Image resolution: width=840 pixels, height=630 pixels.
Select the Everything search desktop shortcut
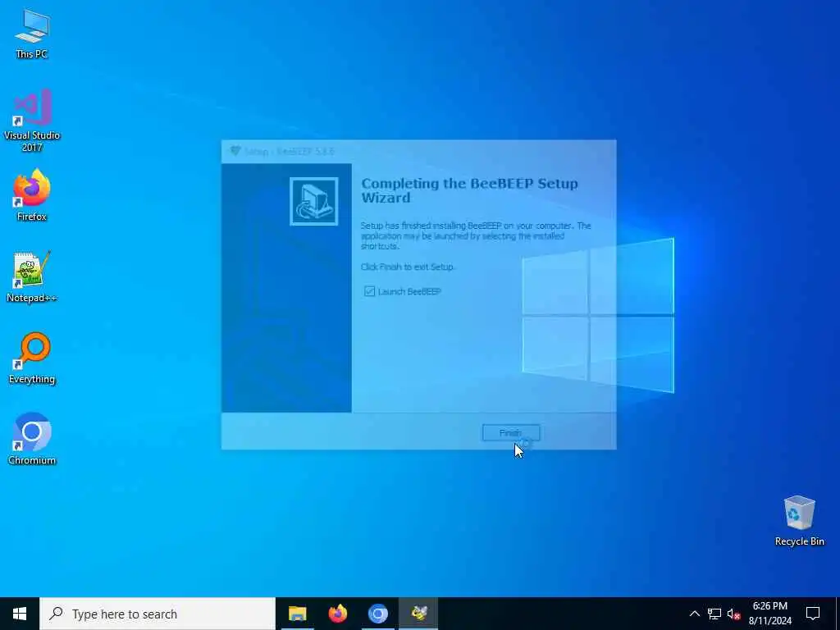coord(32,358)
